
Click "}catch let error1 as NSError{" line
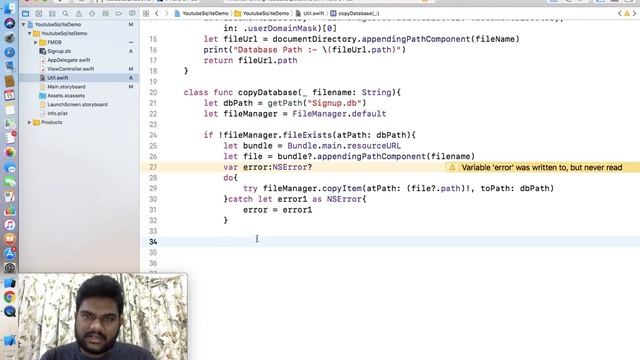(x=295, y=199)
